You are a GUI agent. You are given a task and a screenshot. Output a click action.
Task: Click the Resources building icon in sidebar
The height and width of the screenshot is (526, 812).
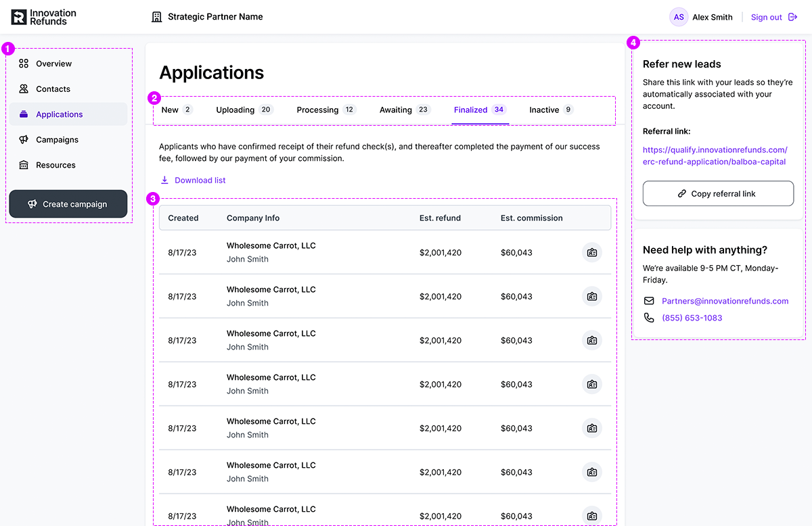(x=24, y=165)
